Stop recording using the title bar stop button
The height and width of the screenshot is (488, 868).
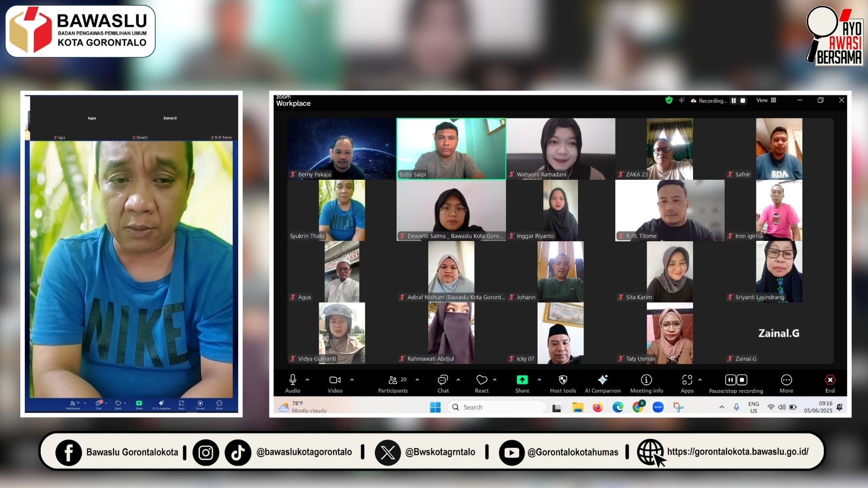point(743,101)
